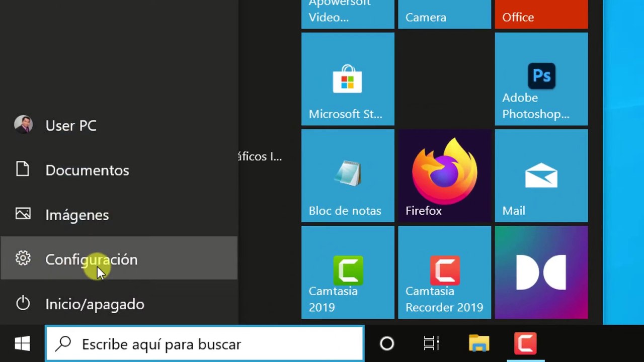
Task: Open User PC account menu
Action: (119, 125)
